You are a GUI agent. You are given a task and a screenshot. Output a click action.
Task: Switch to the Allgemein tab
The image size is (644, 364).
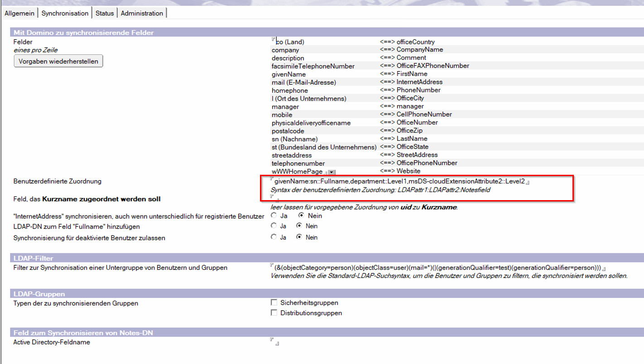click(19, 13)
